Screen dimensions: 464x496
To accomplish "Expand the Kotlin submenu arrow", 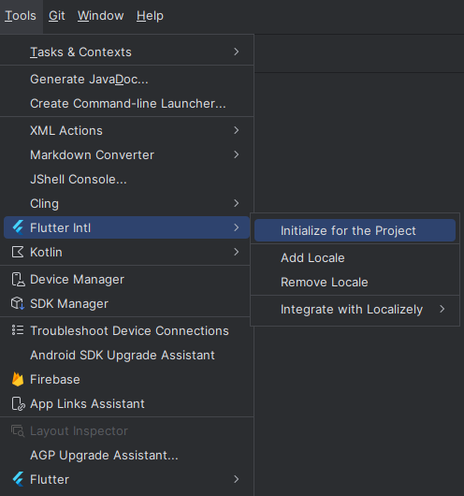I will point(236,252).
